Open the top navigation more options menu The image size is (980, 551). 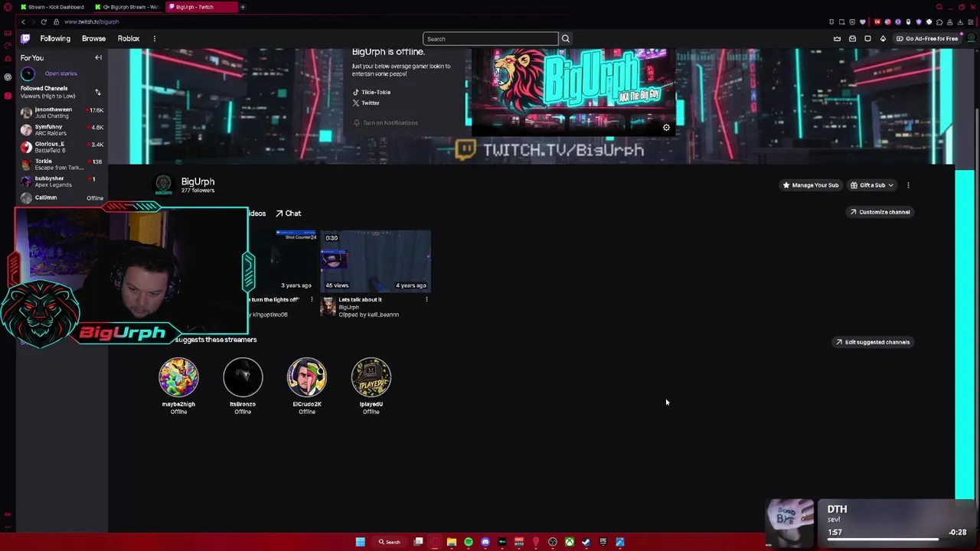click(x=154, y=38)
